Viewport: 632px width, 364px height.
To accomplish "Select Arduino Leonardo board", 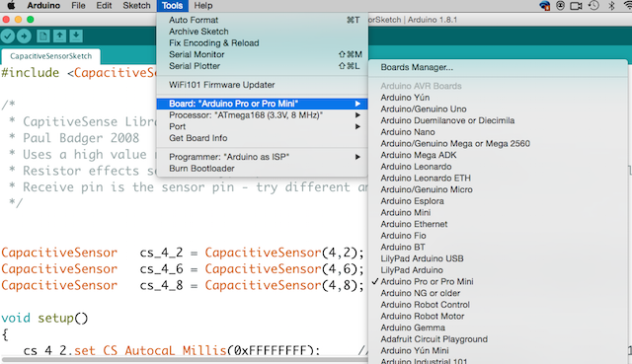I will coord(498,167).
